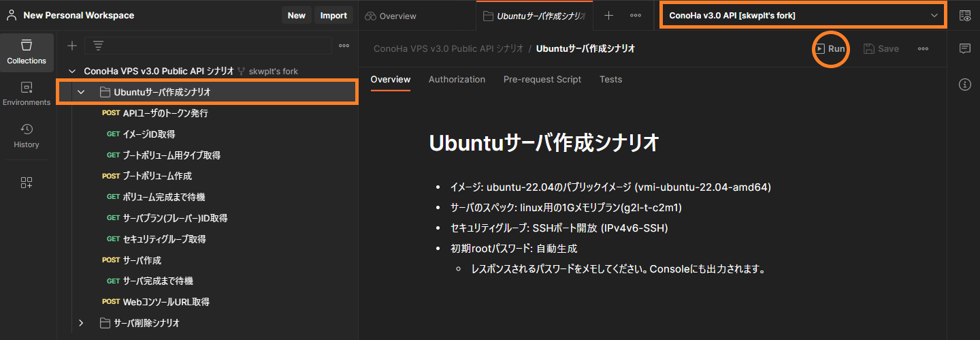The width and height of the screenshot is (980, 340).
Task: Open the Collections sidebar panel
Action: [27, 52]
